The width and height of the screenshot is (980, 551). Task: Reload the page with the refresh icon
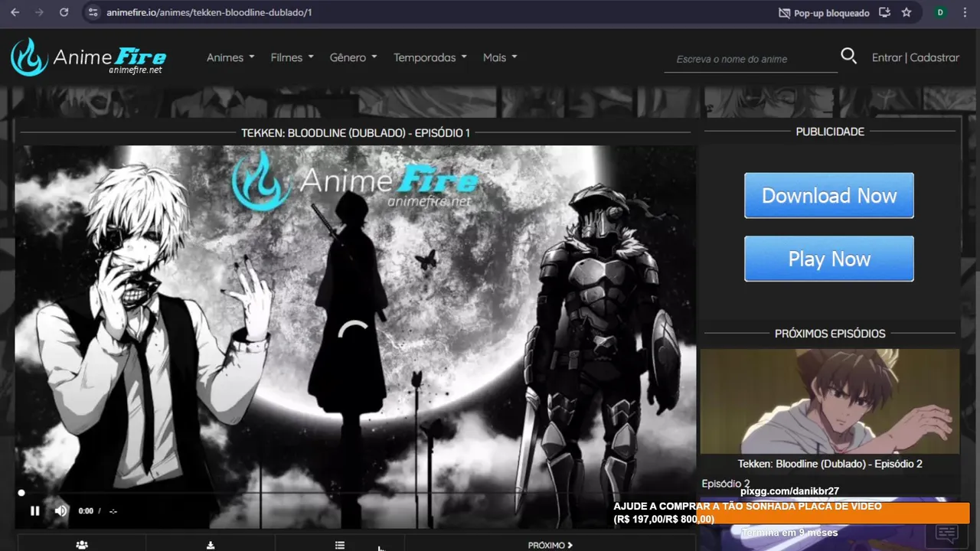[x=64, y=12]
